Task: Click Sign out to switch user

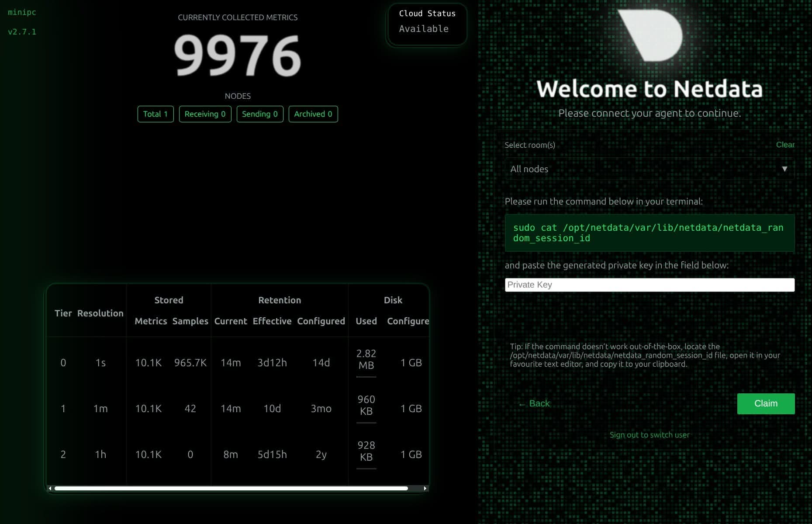Action: tap(649, 435)
